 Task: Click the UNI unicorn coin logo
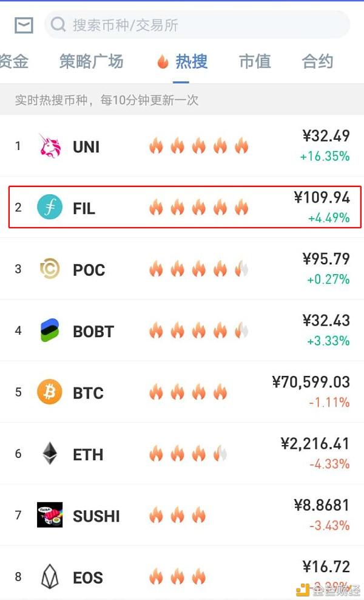coord(50,146)
